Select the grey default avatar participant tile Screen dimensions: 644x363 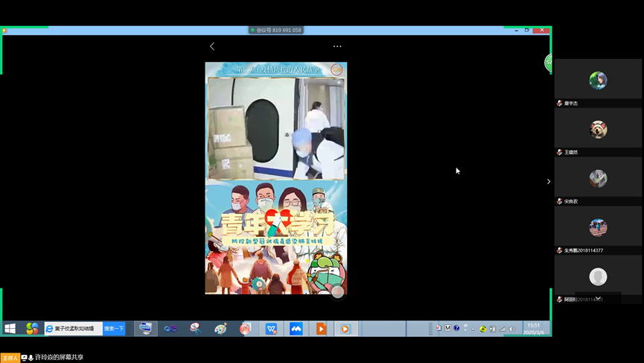coord(598,277)
